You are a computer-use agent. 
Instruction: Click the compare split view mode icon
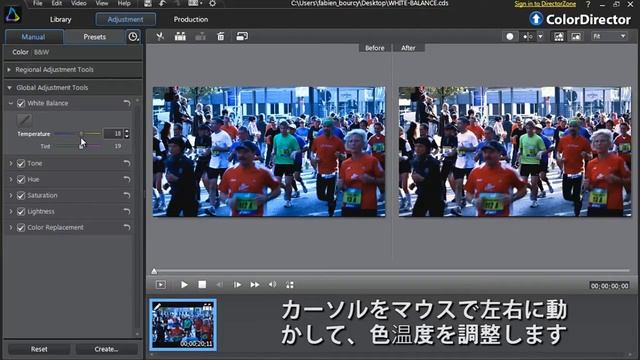pos(528,36)
